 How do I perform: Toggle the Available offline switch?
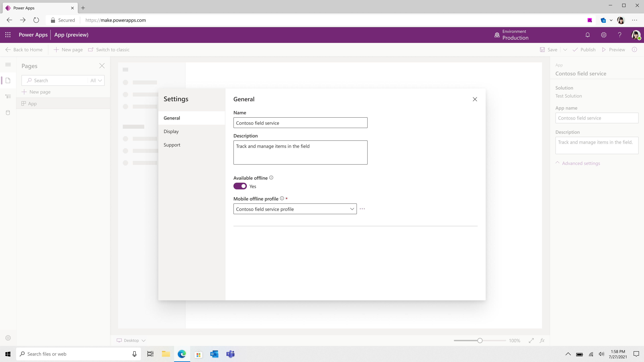(x=240, y=186)
